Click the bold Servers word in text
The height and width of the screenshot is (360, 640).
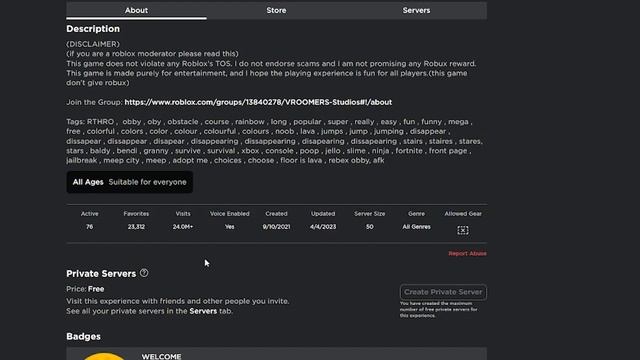pyautogui.click(x=203, y=311)
